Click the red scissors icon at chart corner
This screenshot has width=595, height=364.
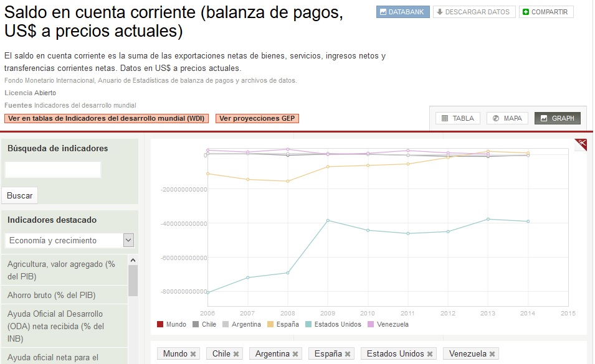pyautogui.click(x=581, y=144)
